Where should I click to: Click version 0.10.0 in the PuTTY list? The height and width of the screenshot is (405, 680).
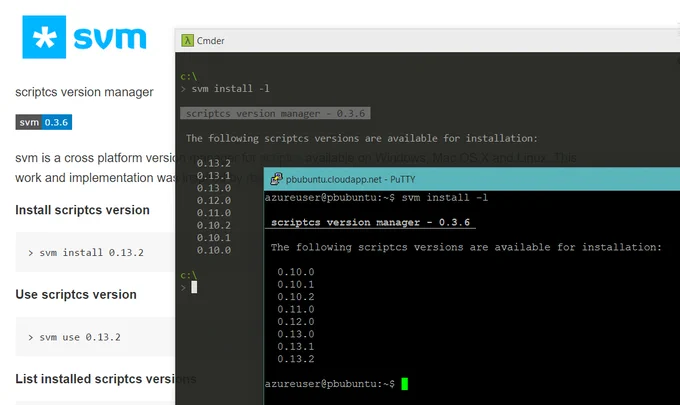(x=296, y=272)
